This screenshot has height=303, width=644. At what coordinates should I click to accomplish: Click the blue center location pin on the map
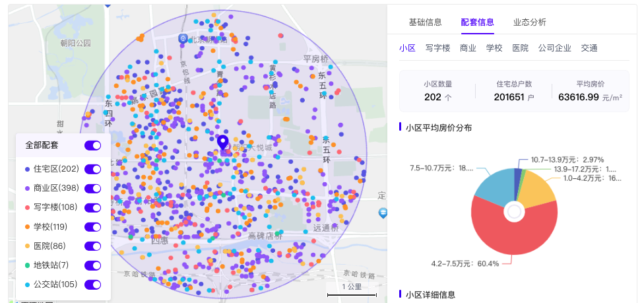click(x=222, y=142)
